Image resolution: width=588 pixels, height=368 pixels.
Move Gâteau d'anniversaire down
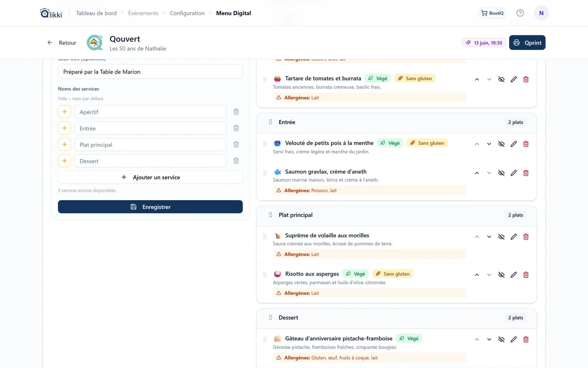click(x=489, y=339)
